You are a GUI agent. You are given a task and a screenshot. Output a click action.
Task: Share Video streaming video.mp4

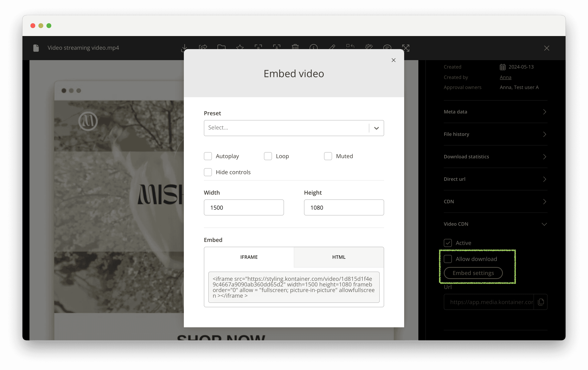click(x=203, y=48)
